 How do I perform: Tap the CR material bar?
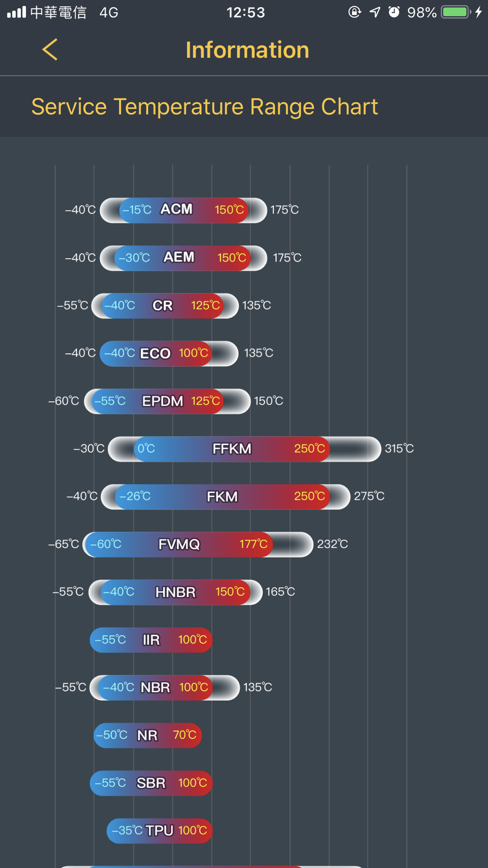(164, 306)
